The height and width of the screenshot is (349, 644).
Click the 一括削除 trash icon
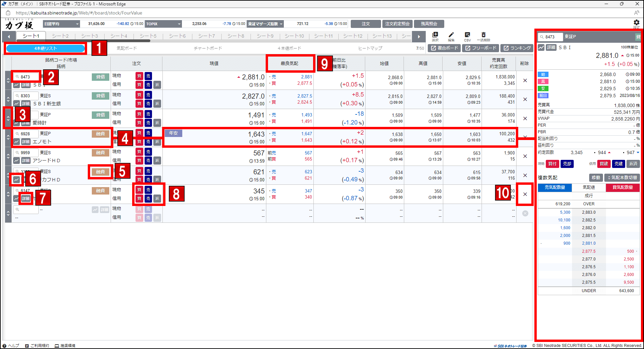click(x=484, y=37)
